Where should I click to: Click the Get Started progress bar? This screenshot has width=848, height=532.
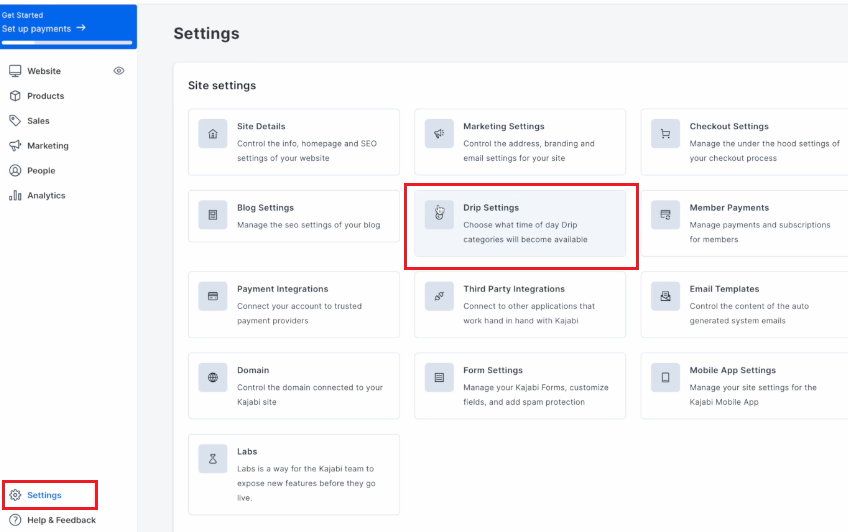(67, 42)
